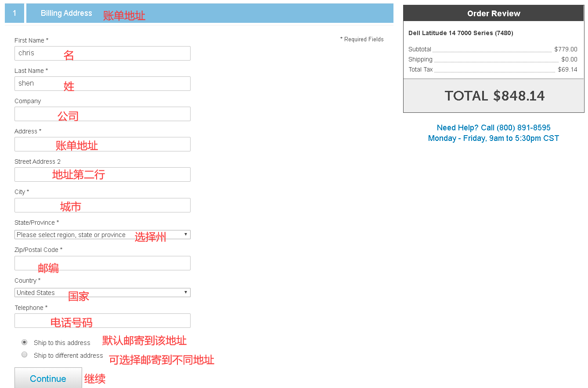Image resolution: width=588 pixels, height=388 pixels.
Task: Focus the Telephone input field
Action: 102,320
